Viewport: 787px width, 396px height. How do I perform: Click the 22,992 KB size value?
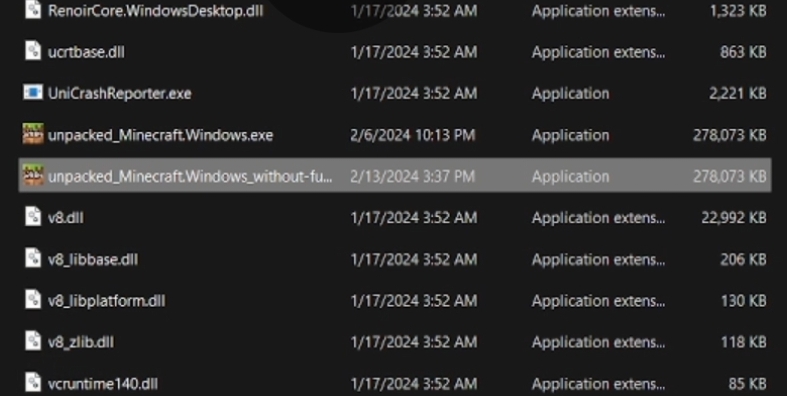pos(734,218)
